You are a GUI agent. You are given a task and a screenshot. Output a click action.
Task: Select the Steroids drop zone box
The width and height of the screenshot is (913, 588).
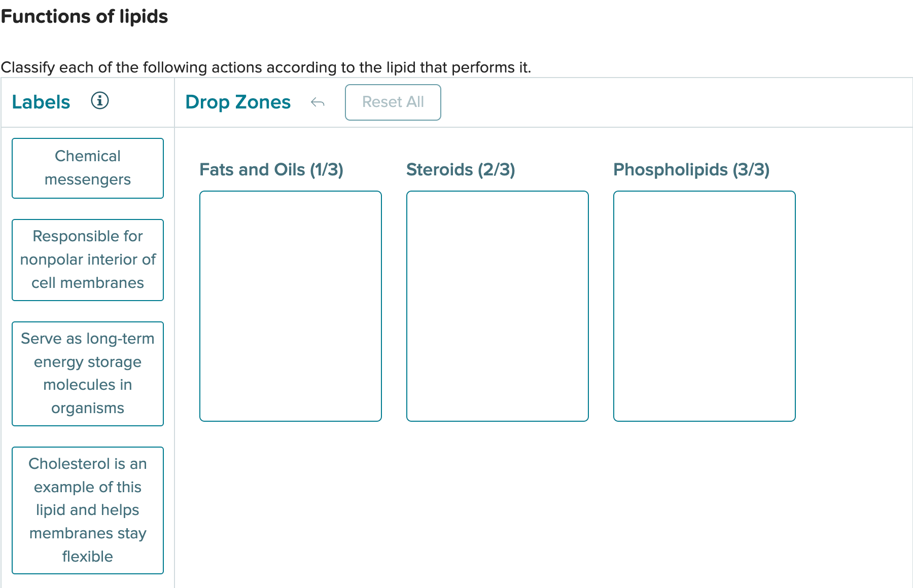coord(497,304)
